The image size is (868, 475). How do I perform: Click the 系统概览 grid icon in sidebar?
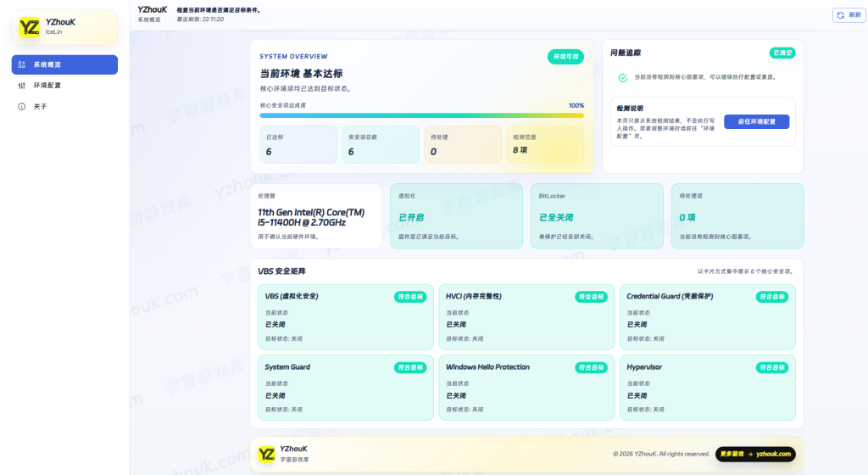(21, 64)
